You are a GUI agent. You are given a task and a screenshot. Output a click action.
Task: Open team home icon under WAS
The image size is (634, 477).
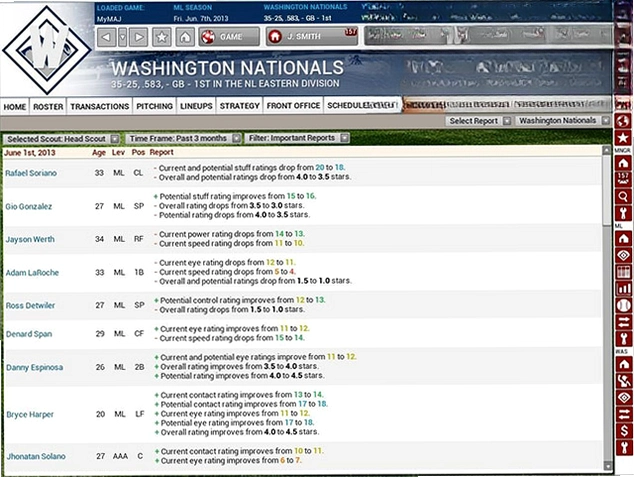623,364
